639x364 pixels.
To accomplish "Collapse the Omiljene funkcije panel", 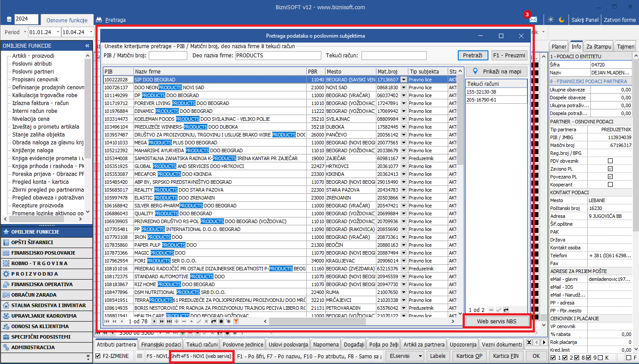I will tap(87, 45).
